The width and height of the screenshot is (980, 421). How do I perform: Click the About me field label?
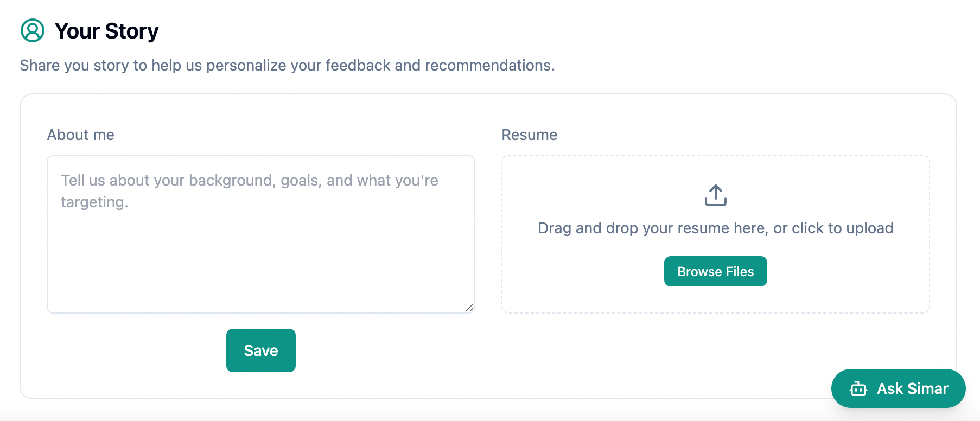pos(80,135)
